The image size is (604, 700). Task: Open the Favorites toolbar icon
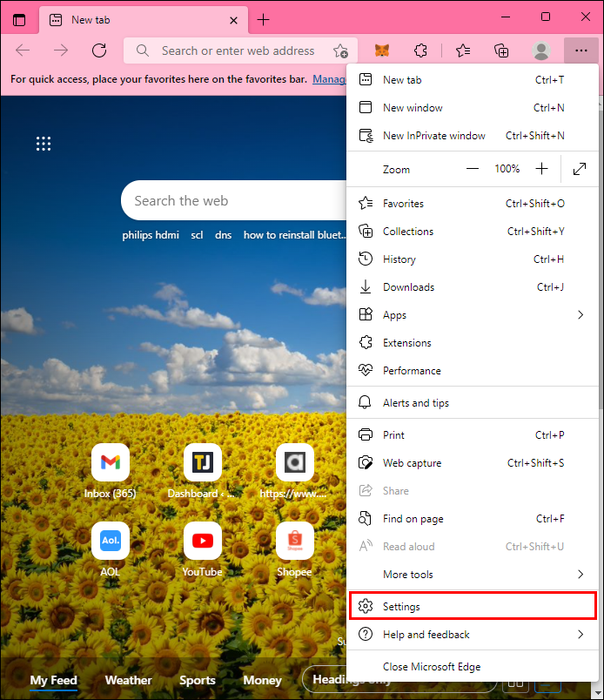tap(463, 50)
